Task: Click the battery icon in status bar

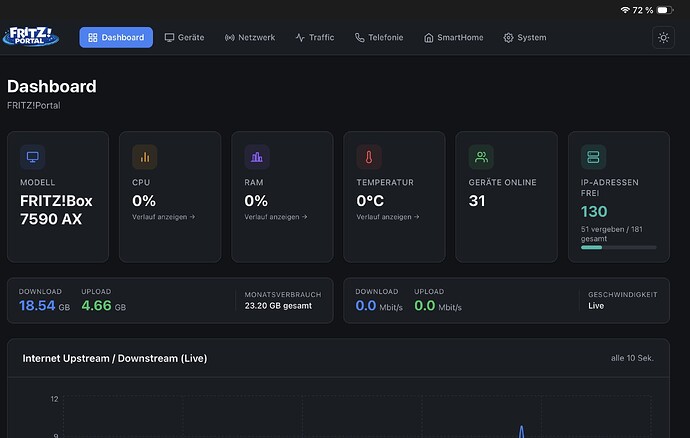Action: pyautogui.click(x=664, y=10)
